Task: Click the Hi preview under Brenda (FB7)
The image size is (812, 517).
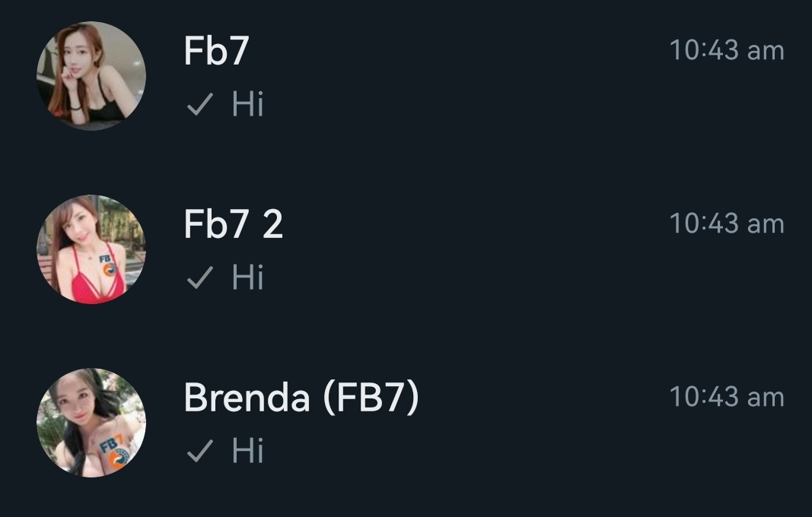Action: [x=247, y=451]
